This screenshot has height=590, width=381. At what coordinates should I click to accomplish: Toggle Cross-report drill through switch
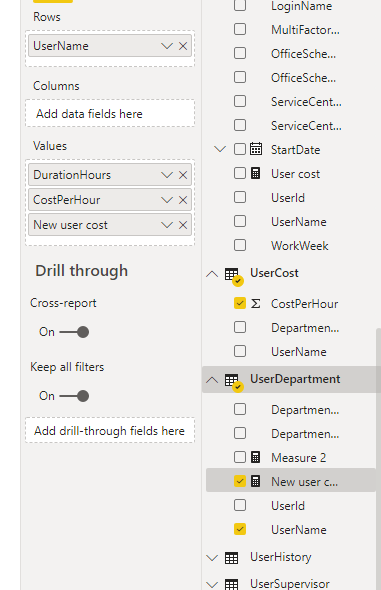pos(74,332)
